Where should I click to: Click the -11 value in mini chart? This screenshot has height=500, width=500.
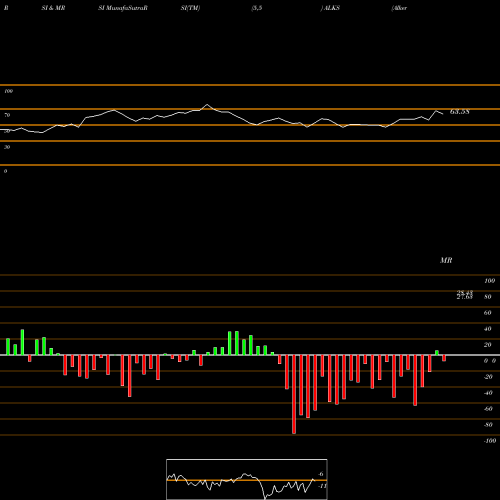coord(322,486)
